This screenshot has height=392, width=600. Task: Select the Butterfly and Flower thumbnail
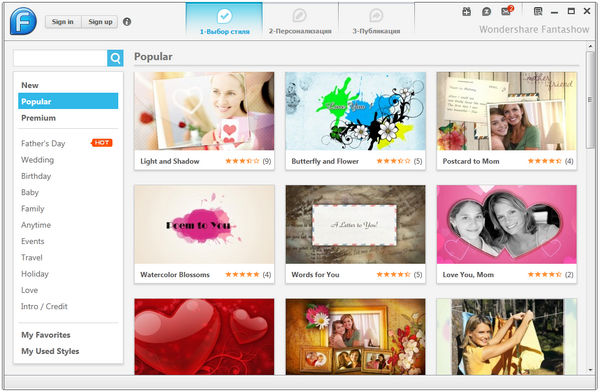pyautogui.click(x=355, y=111)
